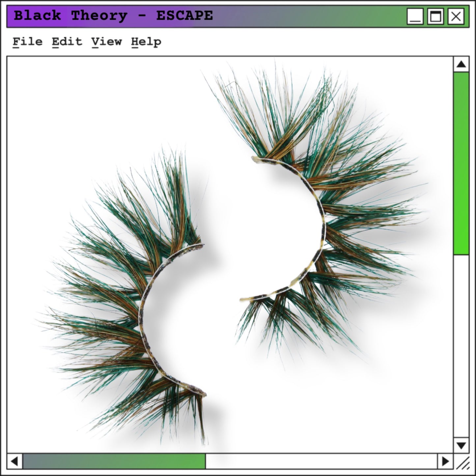Image resolution: width=476 pixels, height=476 pixels.
Task: Click the vertical scrollbar down arrow
Action: pos(461,445)
